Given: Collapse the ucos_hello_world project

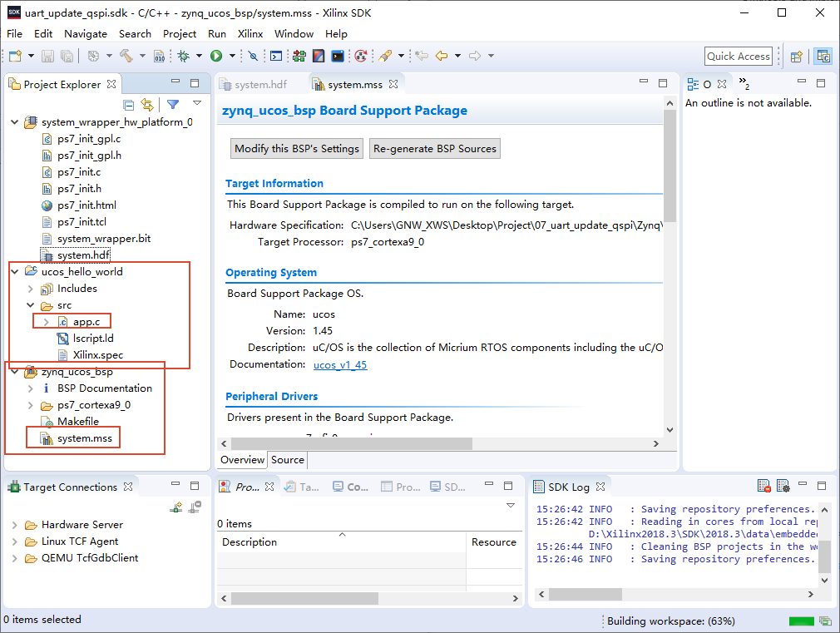Looking at the screenshot, I should [14, 272].
